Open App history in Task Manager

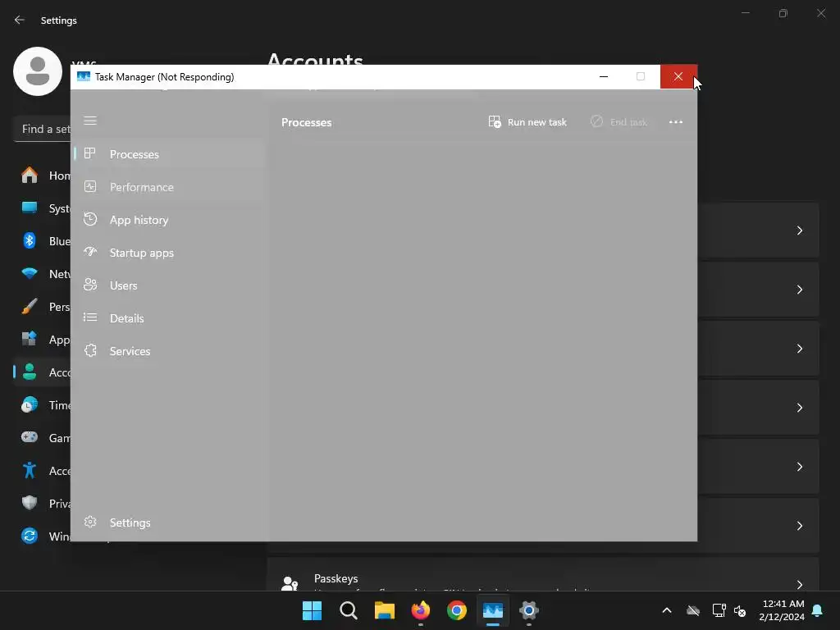pyautogui.click(x=169, y=220)
